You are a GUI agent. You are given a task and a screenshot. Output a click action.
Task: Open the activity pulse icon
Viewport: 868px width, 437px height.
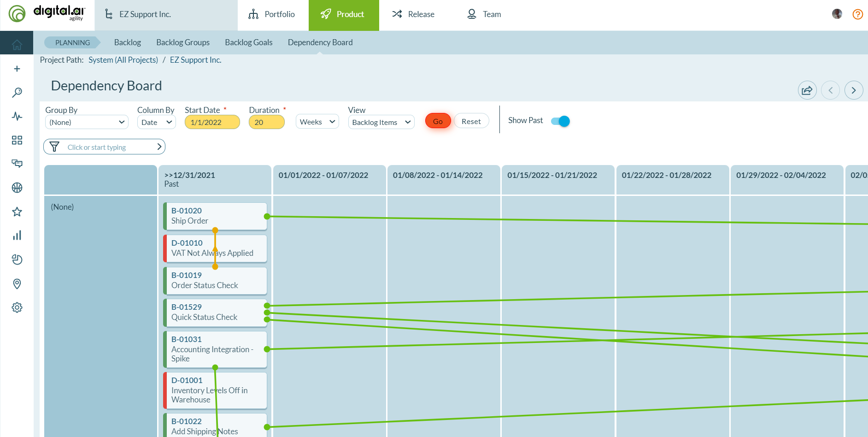click(x=17, y=116)
